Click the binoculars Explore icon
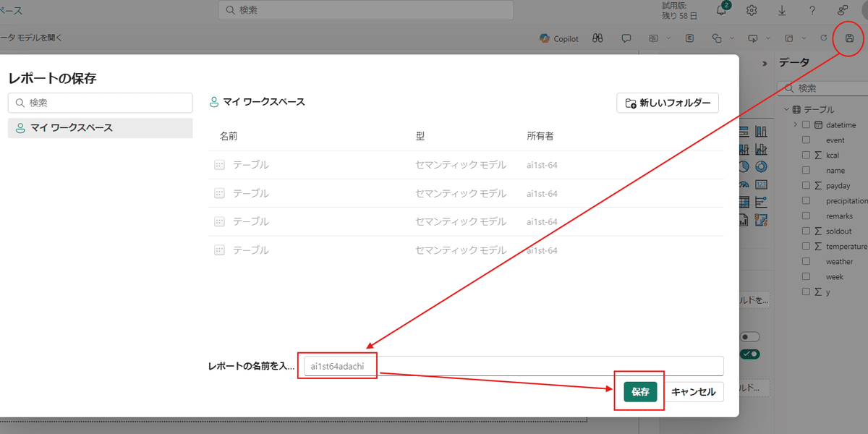Viewport: 868px width, 434px height. [597, 38]
